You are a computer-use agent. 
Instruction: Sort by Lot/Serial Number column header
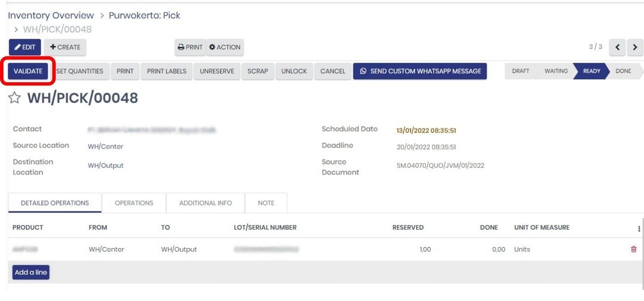265,227
